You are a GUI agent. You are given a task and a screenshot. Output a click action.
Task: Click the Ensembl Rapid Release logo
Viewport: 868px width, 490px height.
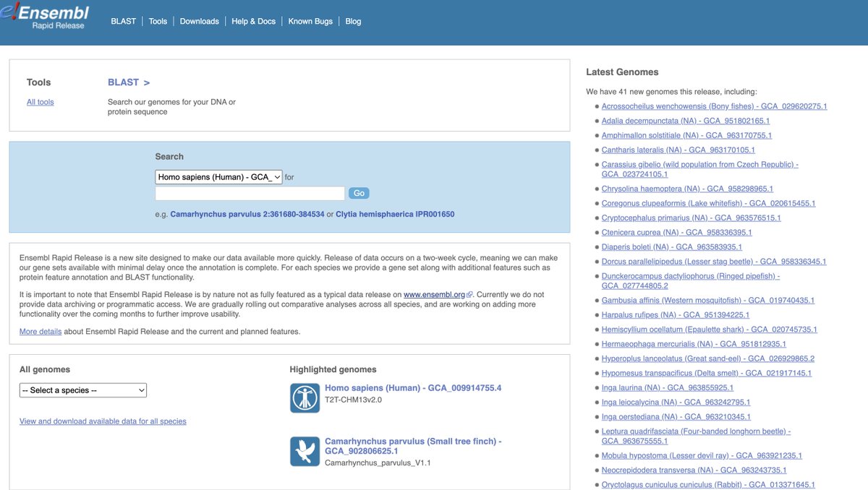point(46,14)
